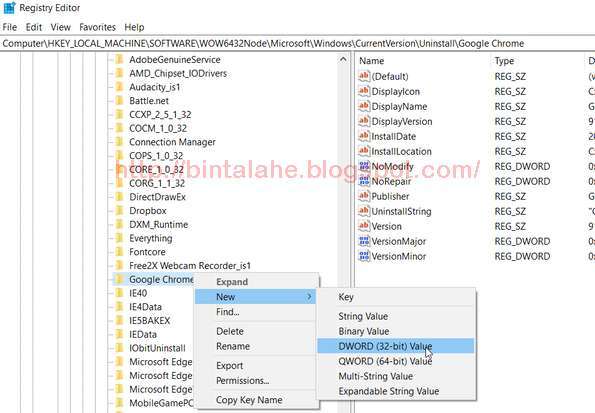
Task: Click the InstallLocation string value icon
Action: [364, 151]
